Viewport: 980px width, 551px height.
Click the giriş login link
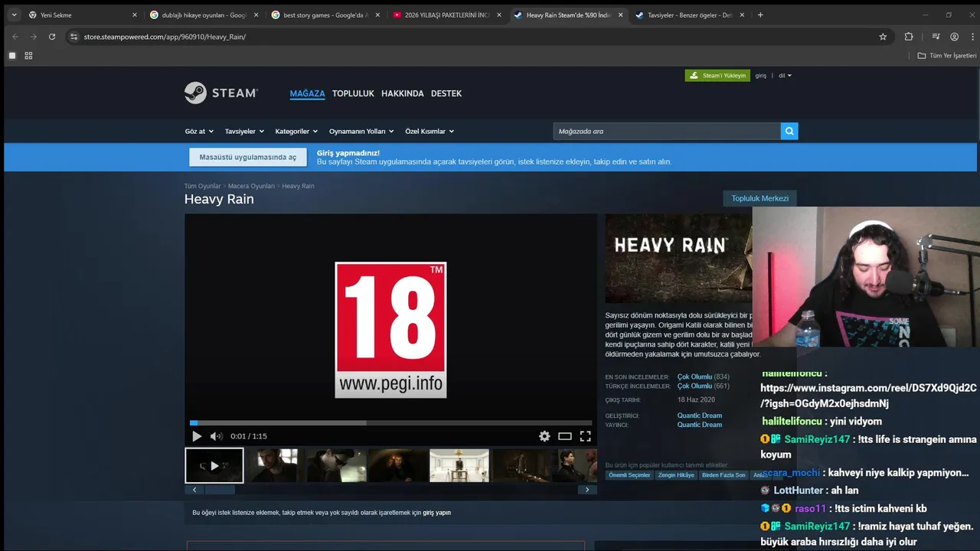761,76
